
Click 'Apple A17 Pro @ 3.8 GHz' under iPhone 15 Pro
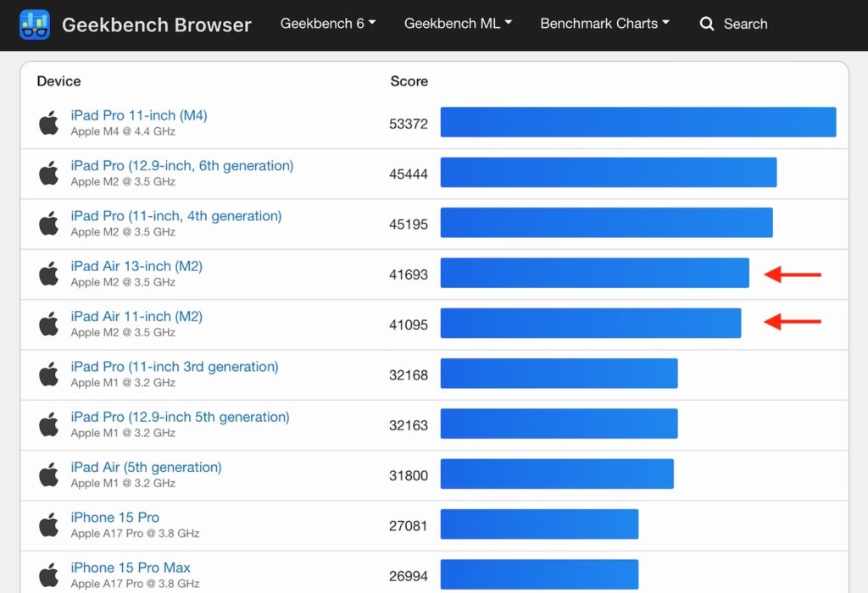click(x=135, y=534)
